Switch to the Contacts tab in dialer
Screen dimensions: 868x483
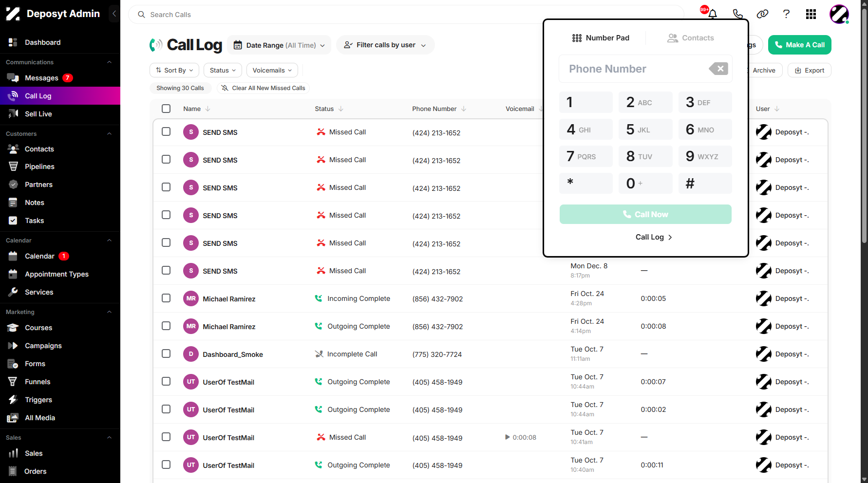point(690,38)
